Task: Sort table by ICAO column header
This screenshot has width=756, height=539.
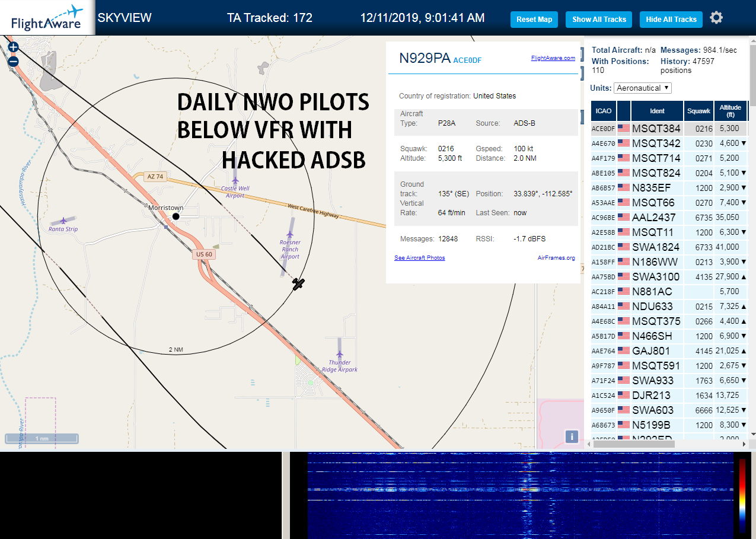Action: [603, 111]
